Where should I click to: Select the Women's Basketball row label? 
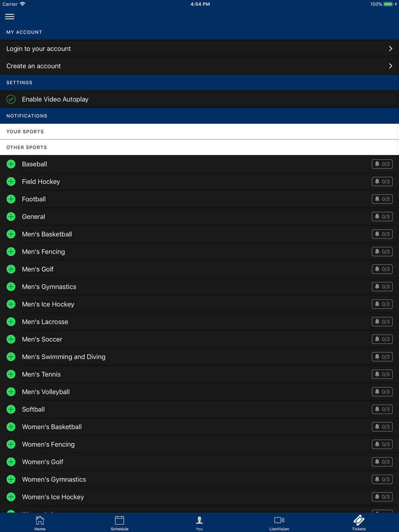(52, 427)
